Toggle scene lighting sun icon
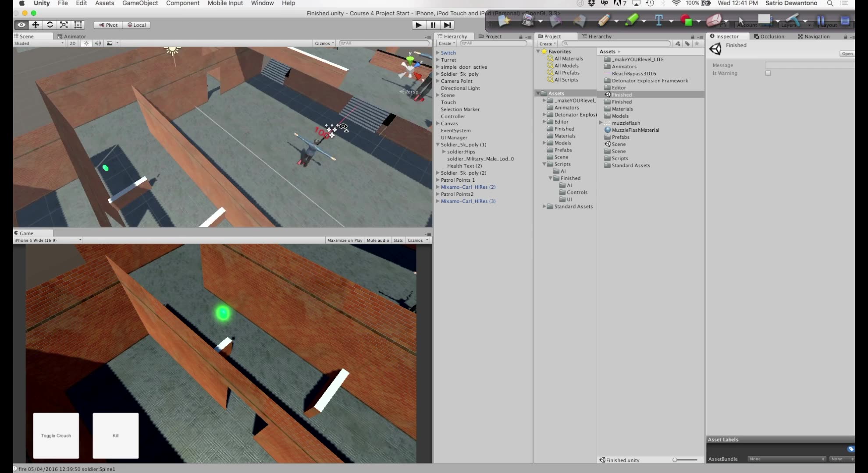The width and height of the screenshot is (868, 473). 86,43
